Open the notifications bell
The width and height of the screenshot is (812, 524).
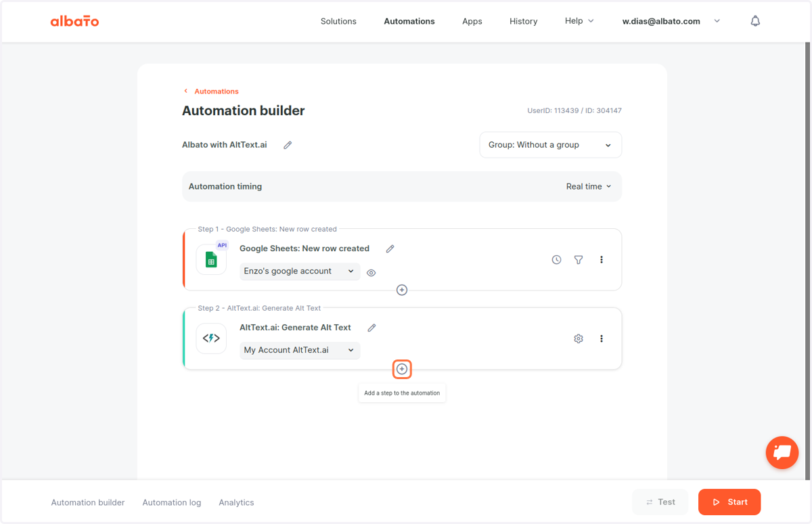tap(755, 21)
